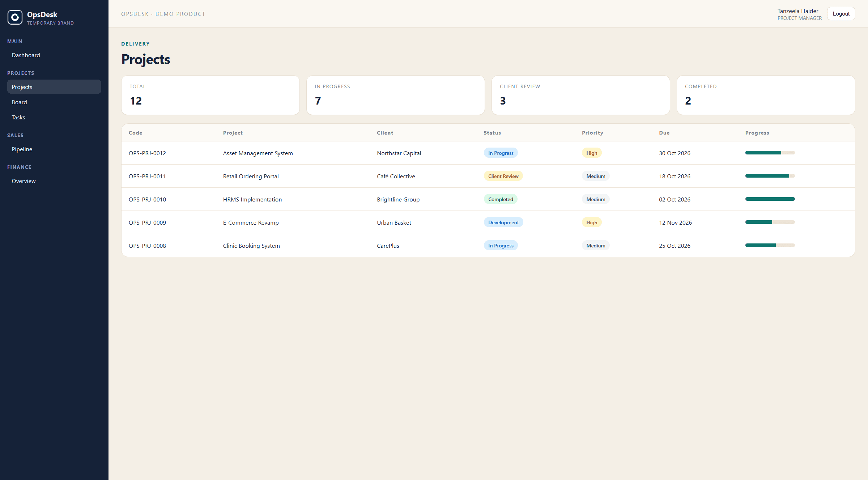Viewport: 868px width, 480px height.
Task: Open the Board view
Action: click(54, 102)
